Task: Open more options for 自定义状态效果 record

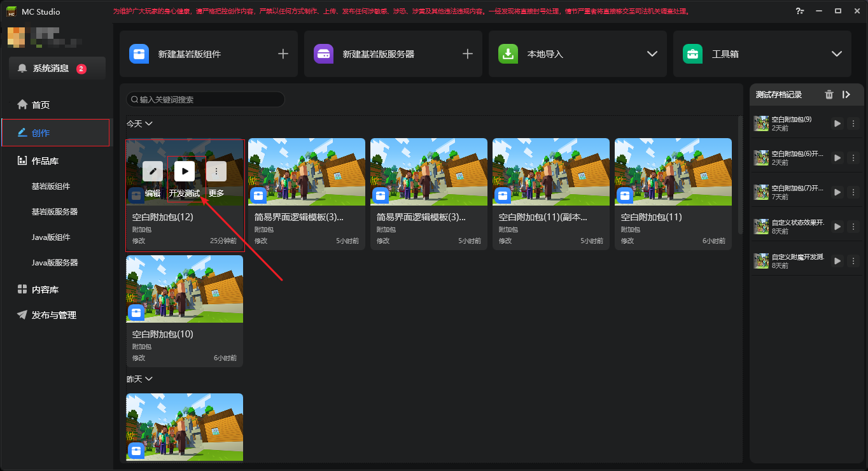Action: pyautogui.click(x=853, y=227)
